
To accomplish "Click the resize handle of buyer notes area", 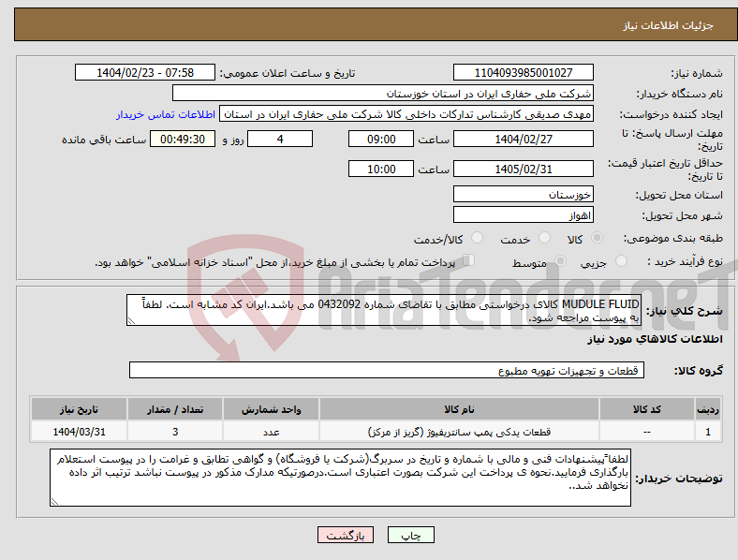I will 54,502.
